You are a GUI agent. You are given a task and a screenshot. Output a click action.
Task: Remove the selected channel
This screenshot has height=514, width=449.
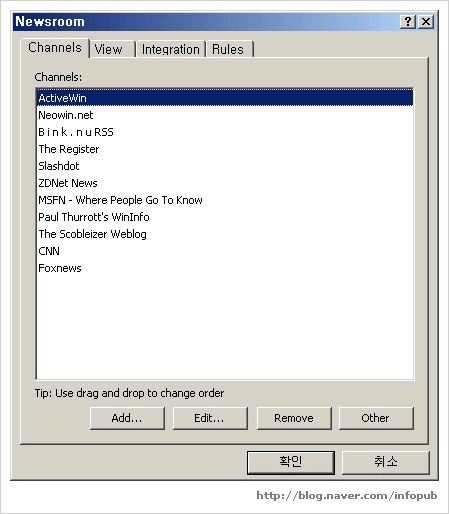pyautogui.click(x=294, y=418)
